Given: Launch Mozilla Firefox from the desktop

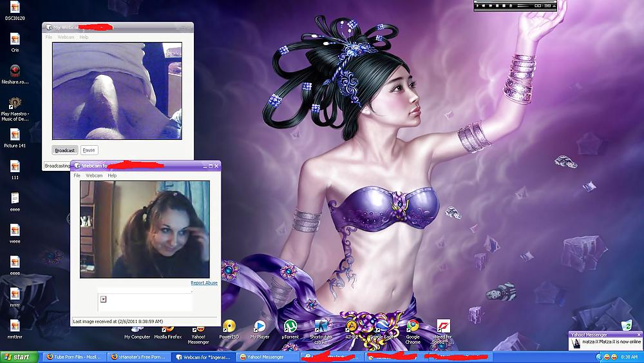Looking at the screenshot, I should point(168,333).
